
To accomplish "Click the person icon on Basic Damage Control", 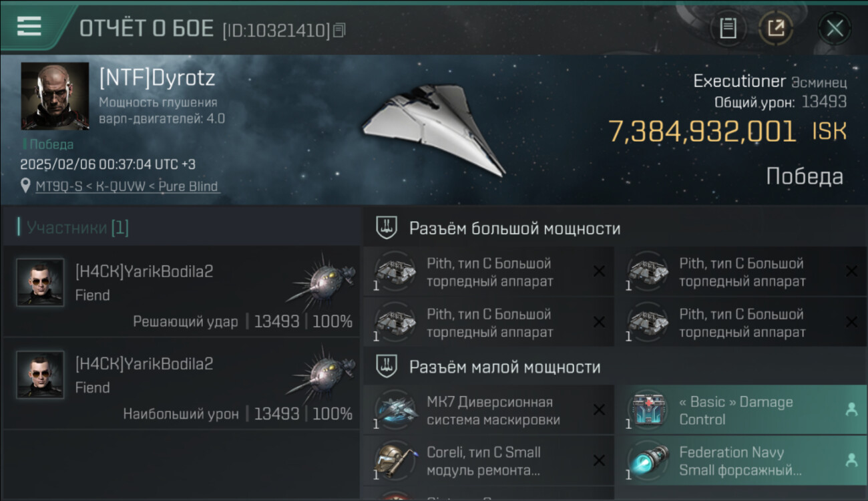I will pyautogui.click(x=851, y=410).
